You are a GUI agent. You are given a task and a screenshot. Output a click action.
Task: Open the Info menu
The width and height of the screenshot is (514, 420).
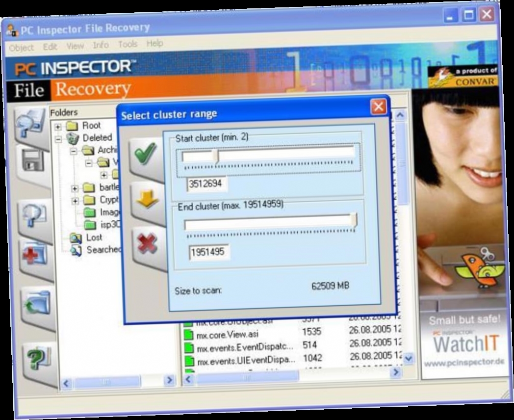(x=101, y=45)
